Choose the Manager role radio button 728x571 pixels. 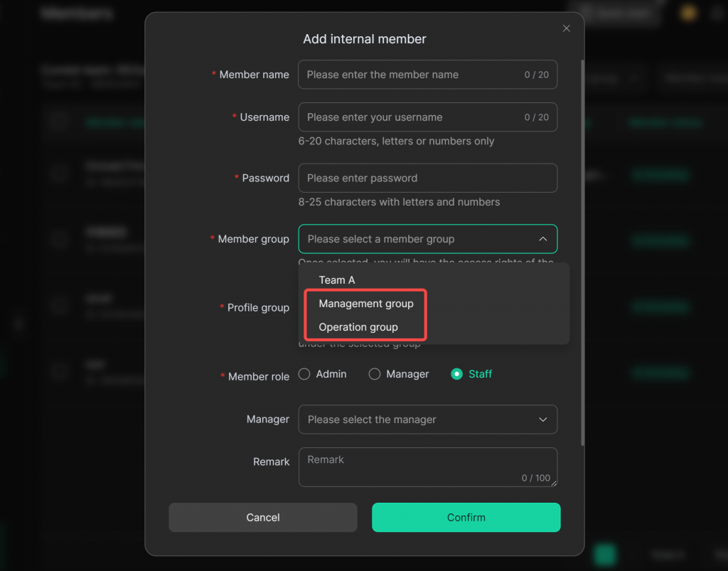coord(375,374)
